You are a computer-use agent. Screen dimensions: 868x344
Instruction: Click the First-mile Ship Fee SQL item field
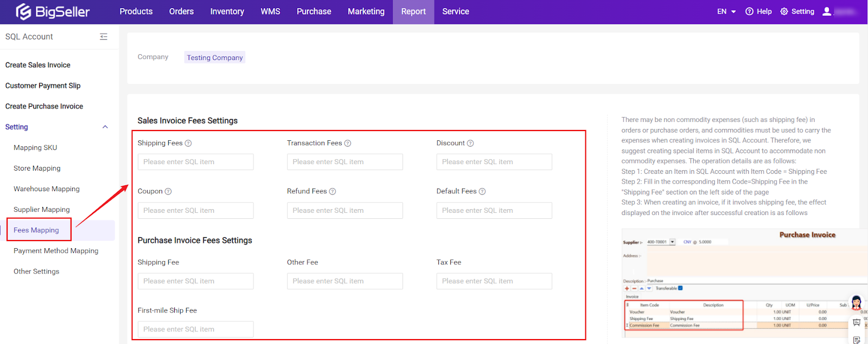pyautogui.click(x=195, y=329)
